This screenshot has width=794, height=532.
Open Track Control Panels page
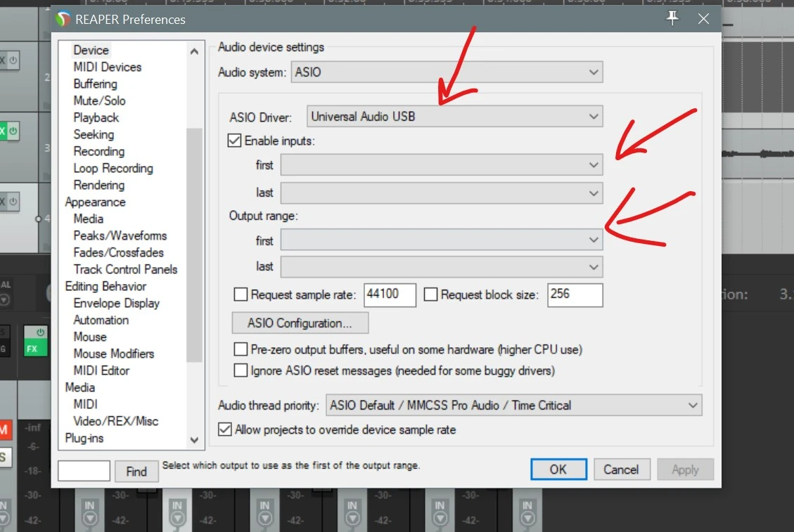(x=125, y=269)
